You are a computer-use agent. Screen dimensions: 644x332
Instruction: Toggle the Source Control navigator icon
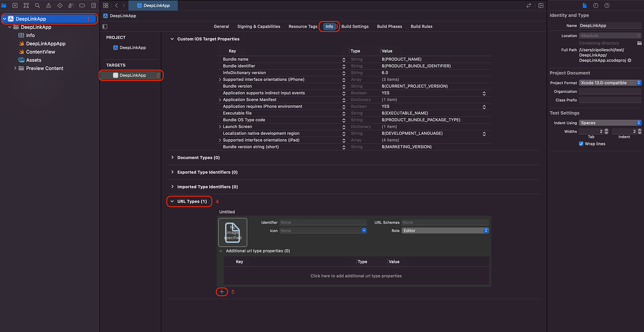pyautogui.click(x=15, y=5)
